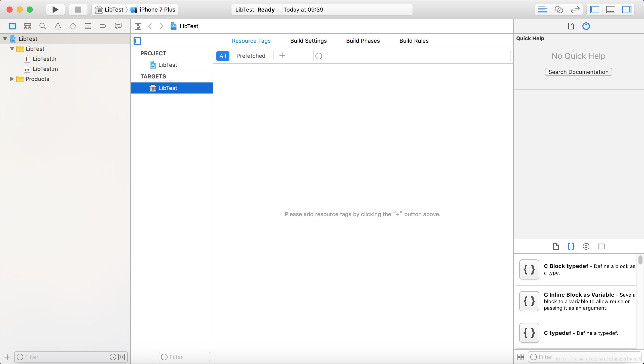Open the File Template library
Viewport: 644px width, 364px height.
556,246
